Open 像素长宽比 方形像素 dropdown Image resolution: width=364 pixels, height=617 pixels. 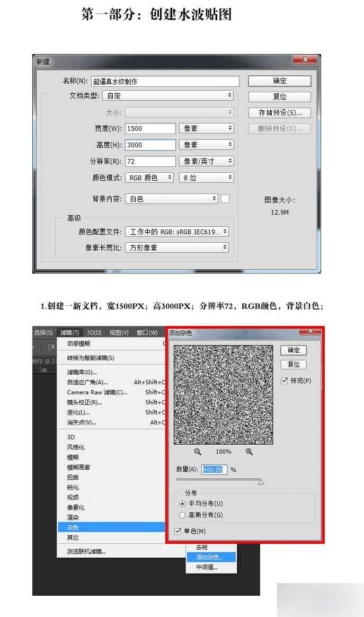[x=177, y=248]
